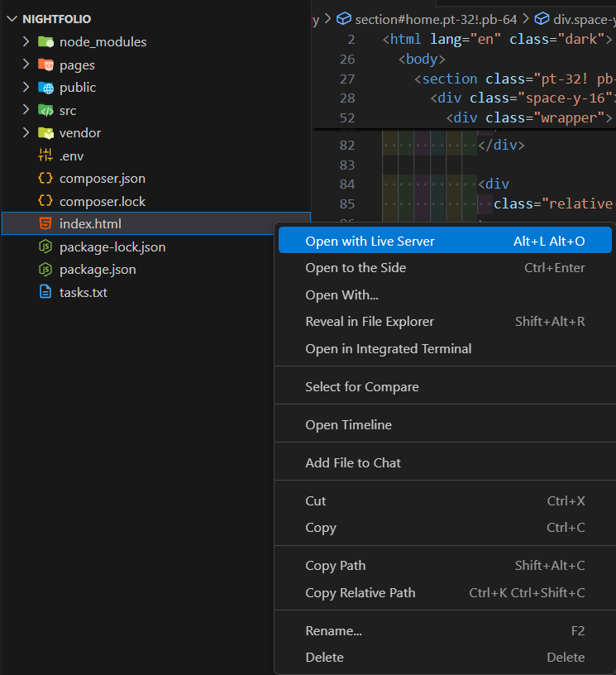Image resolution: width=616 pixels, height=675 pixels.
Task: Click the tasks.txt document icon
Action: pos(45,292)
